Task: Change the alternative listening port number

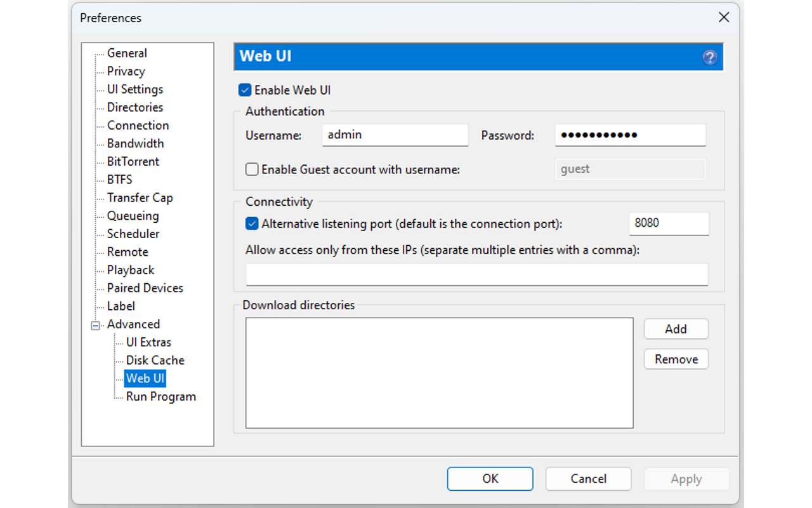Action: click(669, 224)
